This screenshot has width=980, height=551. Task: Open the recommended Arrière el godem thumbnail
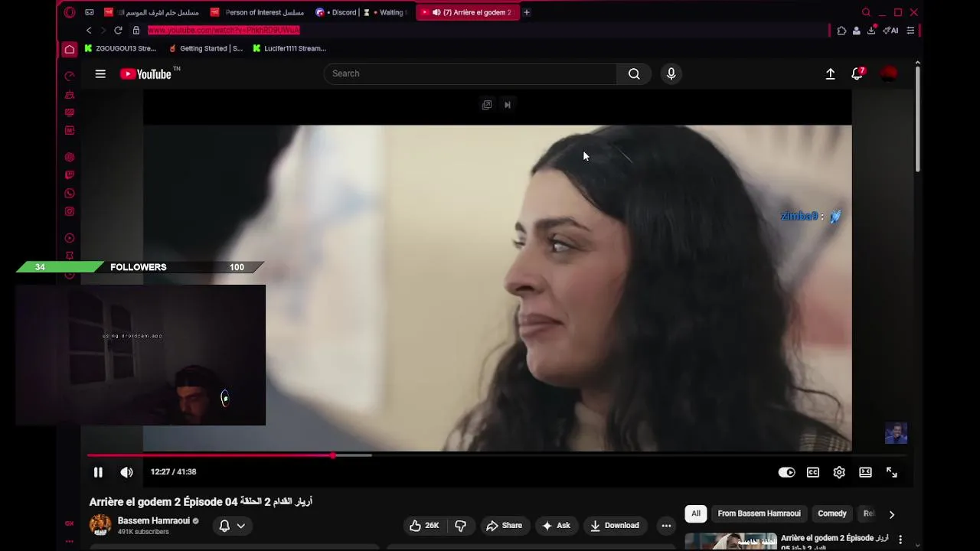click(x=730, y=541)
